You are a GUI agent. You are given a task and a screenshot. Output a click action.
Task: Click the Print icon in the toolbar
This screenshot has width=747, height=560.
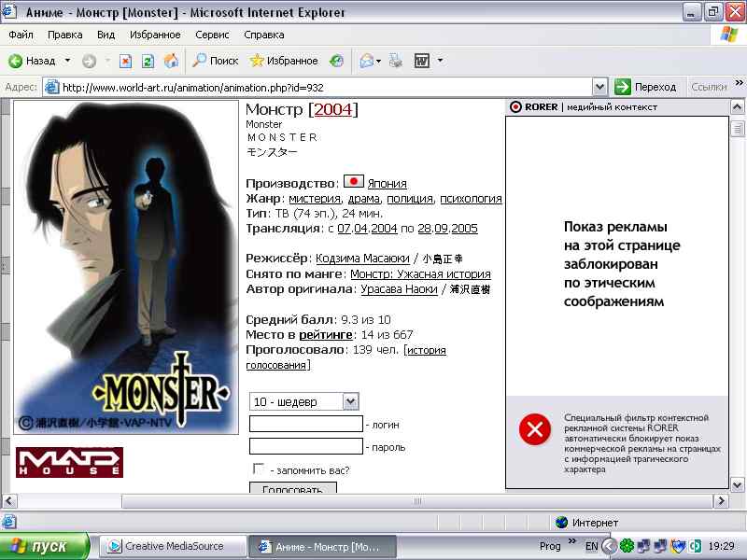click(x=395, y=61)
